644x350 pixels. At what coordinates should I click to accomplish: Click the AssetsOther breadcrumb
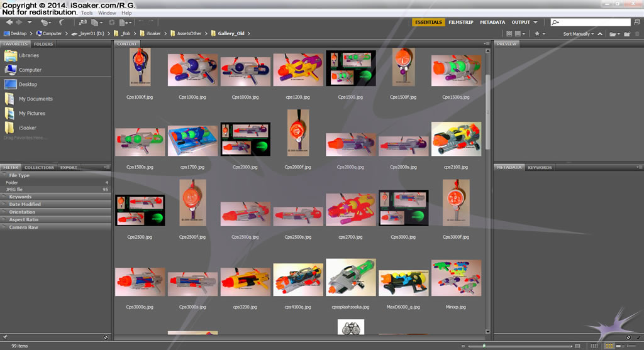click(186, 34)
